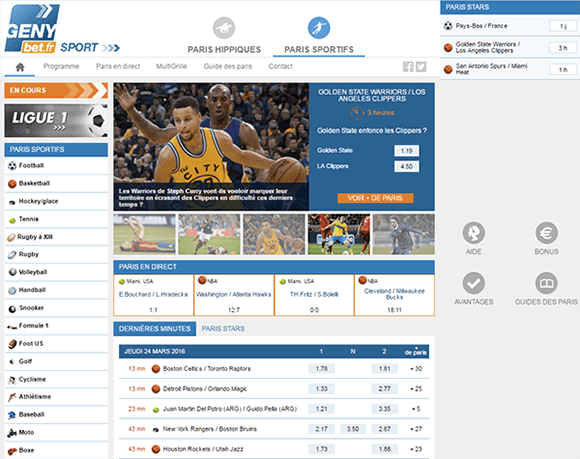The image size is (580, 459).
Task: Open live match Cleveland / Milwaukee Bucks
Action: tap(394, 295)
